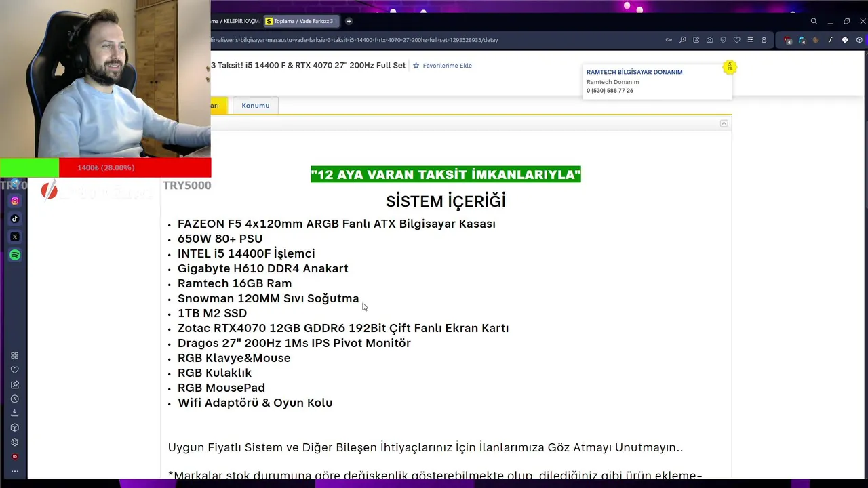Collapse the description panel arrow

[724, 123]
